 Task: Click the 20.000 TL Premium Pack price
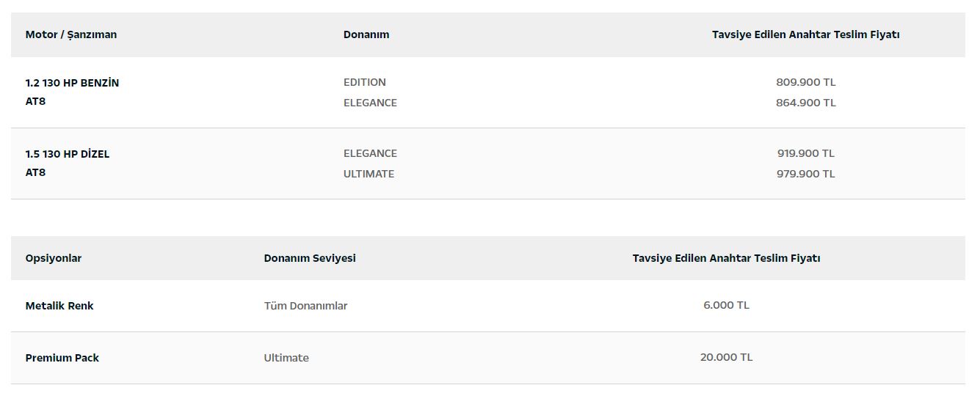pyautogui.click(x=726, y=357)
